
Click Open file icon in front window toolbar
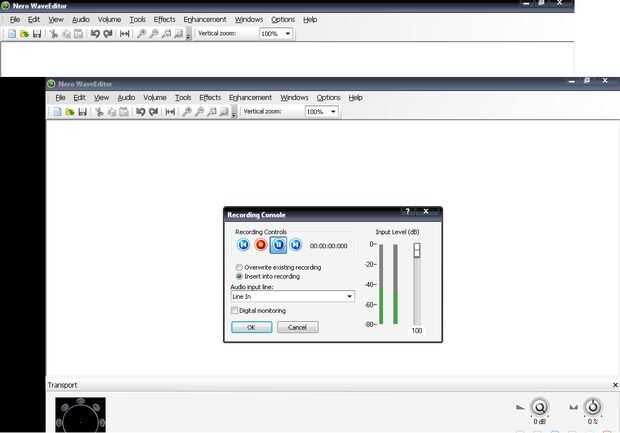click(70, 112)
